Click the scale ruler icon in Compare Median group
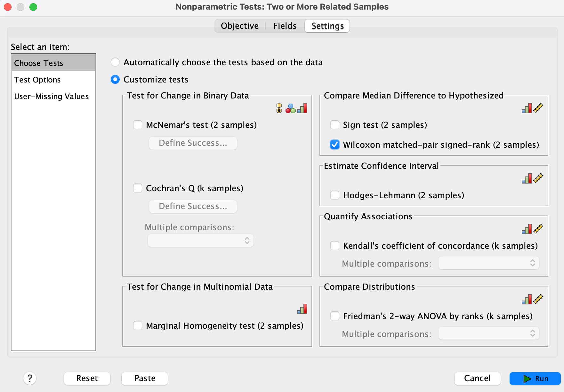Image resolution: width=564 pixels, height=392 pixels. (538, 108)
